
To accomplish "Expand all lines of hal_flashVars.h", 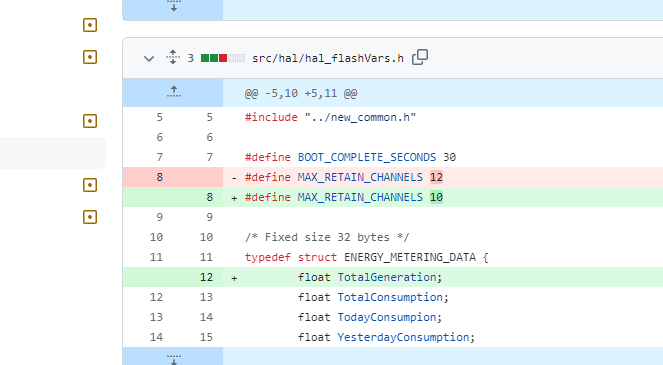I will [x=173, y=57].
